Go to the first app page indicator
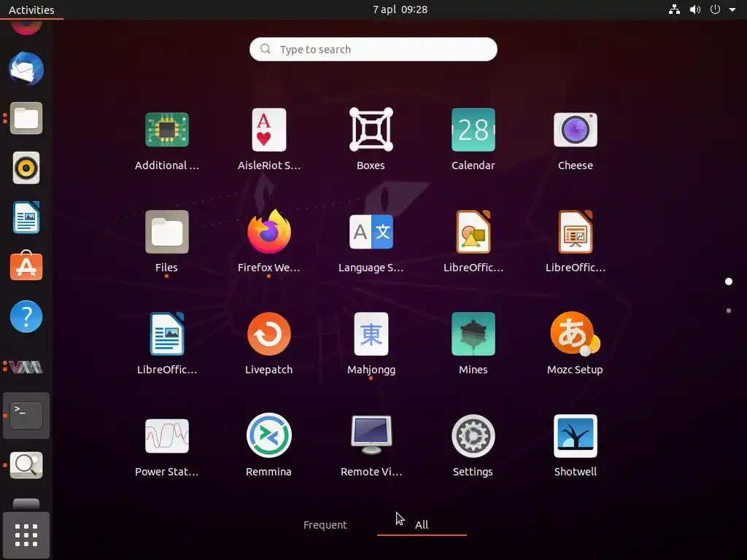 729,281
